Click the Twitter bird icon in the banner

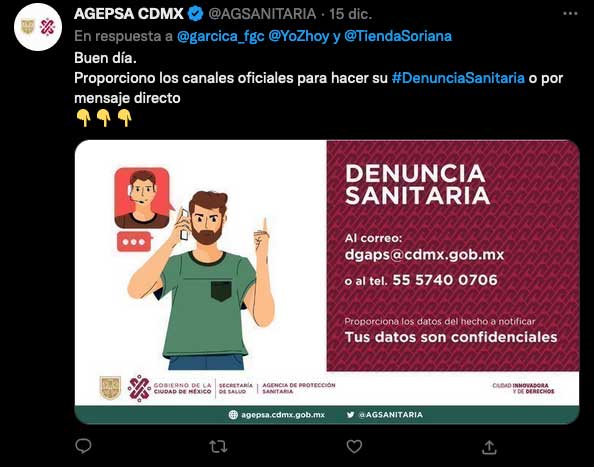click(x=350, y=415)
